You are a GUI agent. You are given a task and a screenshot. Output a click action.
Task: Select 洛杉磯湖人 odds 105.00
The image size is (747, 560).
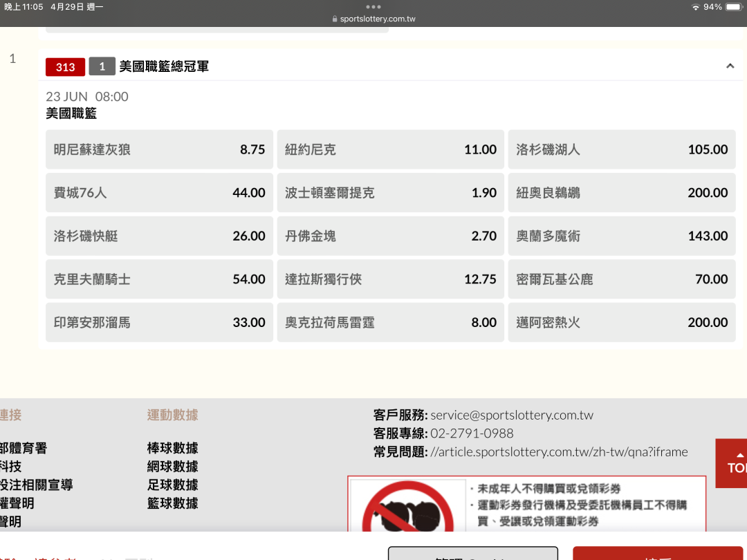click(x=622, y=149)
